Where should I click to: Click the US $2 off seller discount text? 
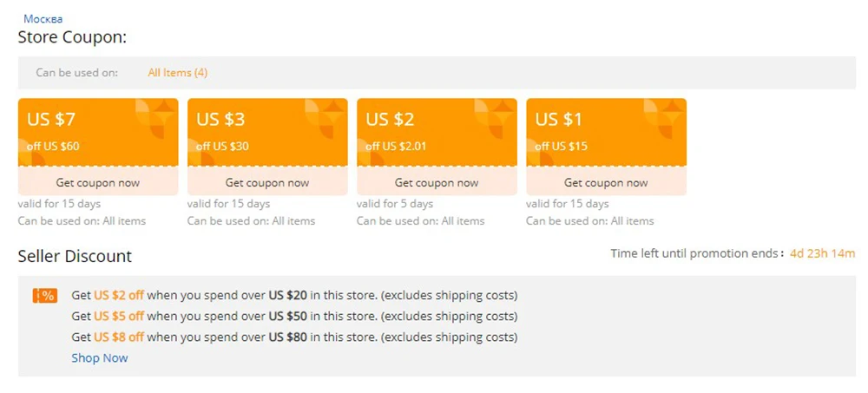[x=118, y=296]
